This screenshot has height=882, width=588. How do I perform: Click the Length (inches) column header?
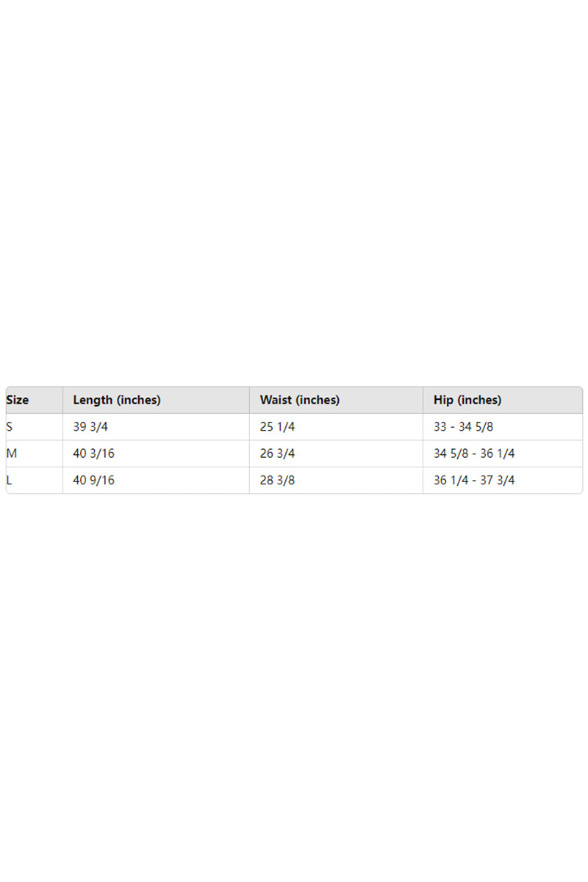coord(116,400)
